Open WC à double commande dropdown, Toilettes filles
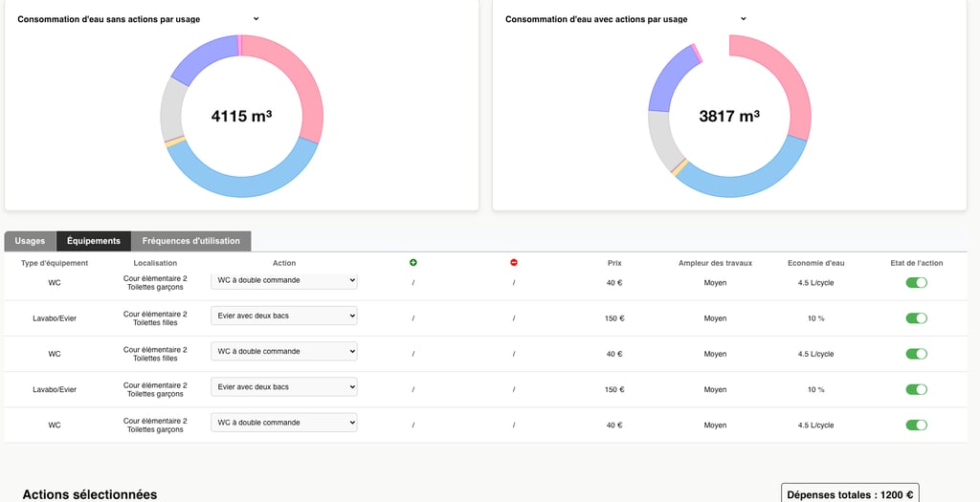The width and height of the screenshot is (980, 502). tap(284, 352)
